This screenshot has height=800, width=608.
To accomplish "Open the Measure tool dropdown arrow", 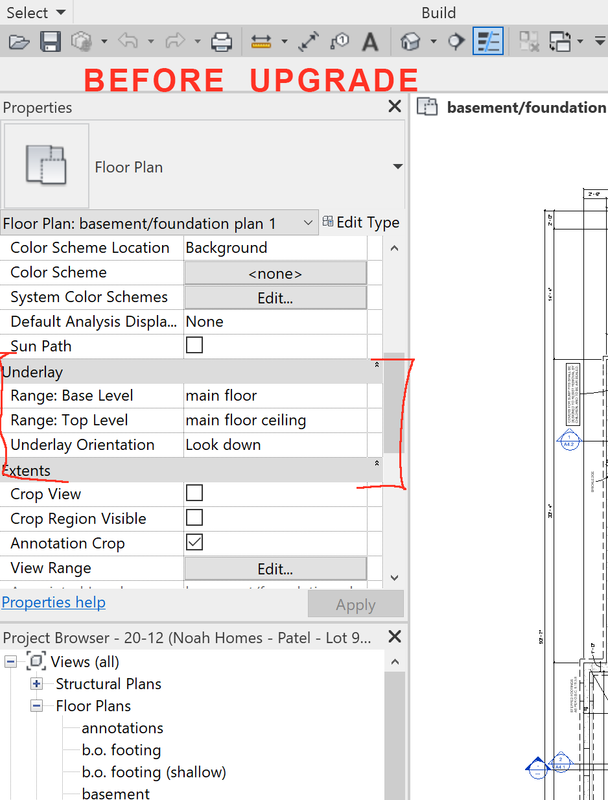I will [x=285, y=41].
